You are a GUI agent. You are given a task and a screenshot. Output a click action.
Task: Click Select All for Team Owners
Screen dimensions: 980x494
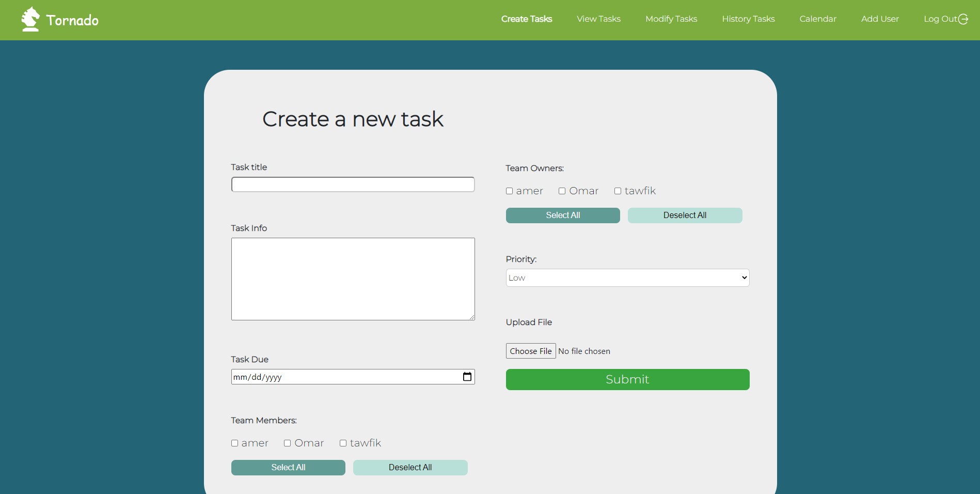563,215
